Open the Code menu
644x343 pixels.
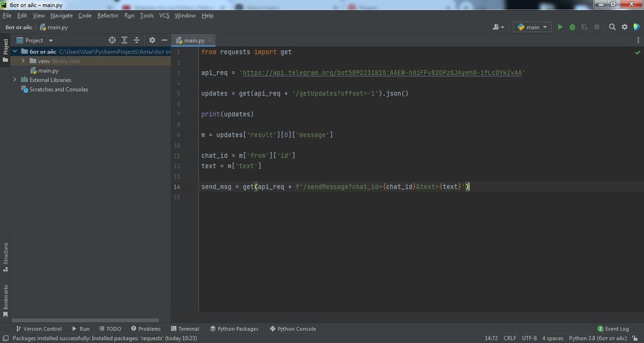85,16
